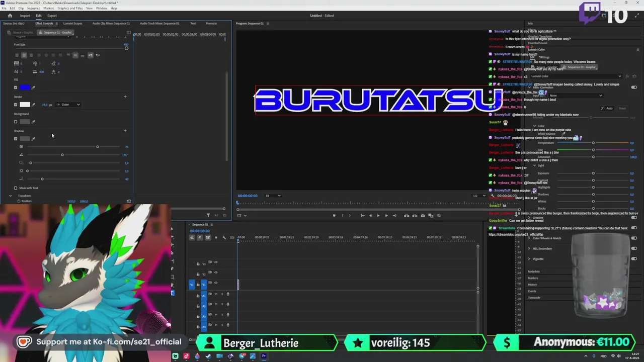Center align text icon

24,55
